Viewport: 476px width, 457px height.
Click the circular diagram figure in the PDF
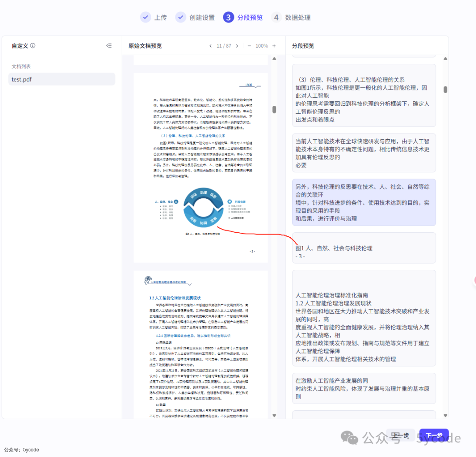(203, 207)
